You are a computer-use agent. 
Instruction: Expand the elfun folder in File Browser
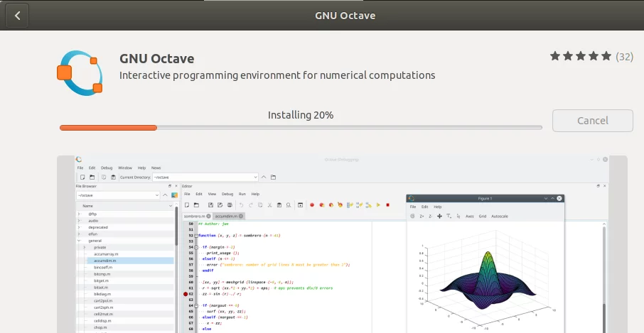[80, 234]
